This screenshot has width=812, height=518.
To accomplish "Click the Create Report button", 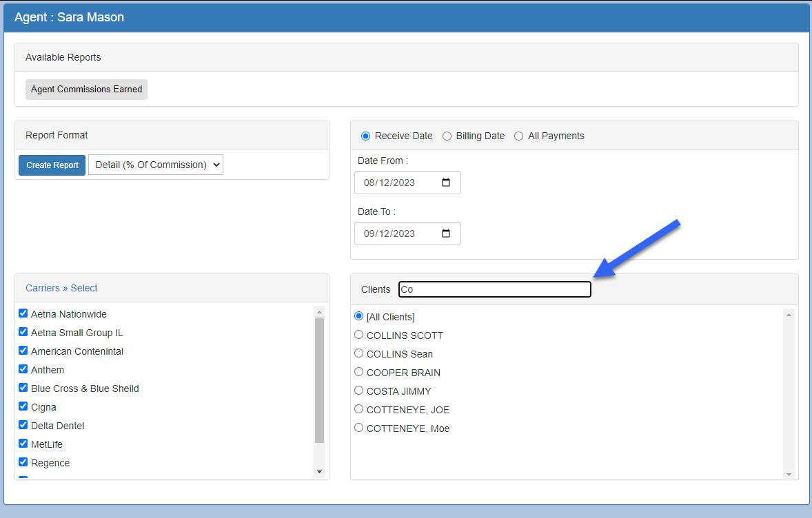I will 52,165.
